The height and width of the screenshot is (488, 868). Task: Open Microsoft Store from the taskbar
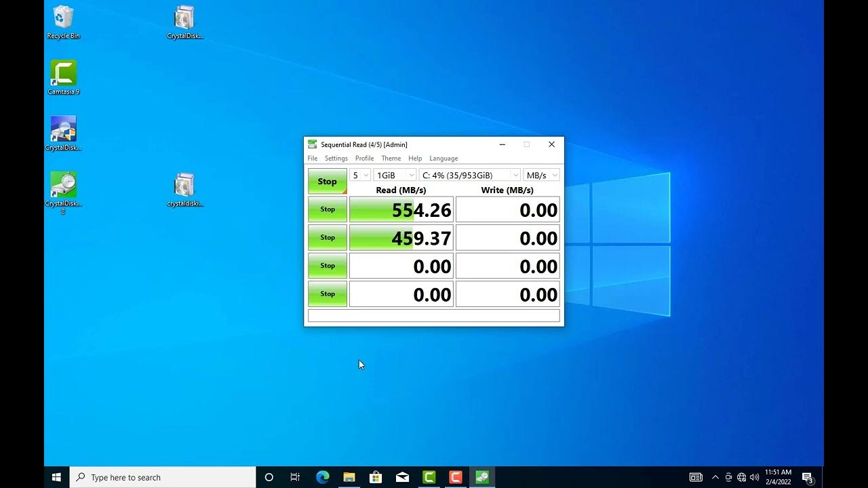(375, 477)
